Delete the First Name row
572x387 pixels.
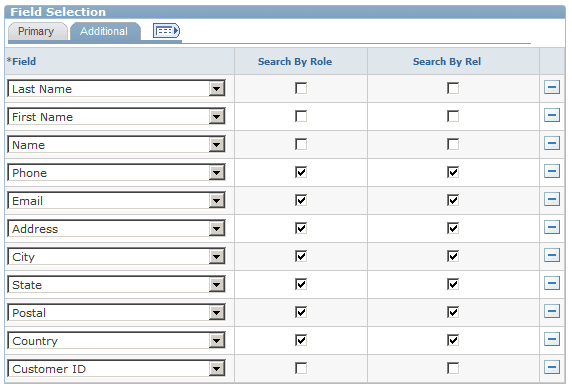pos(552,115)
